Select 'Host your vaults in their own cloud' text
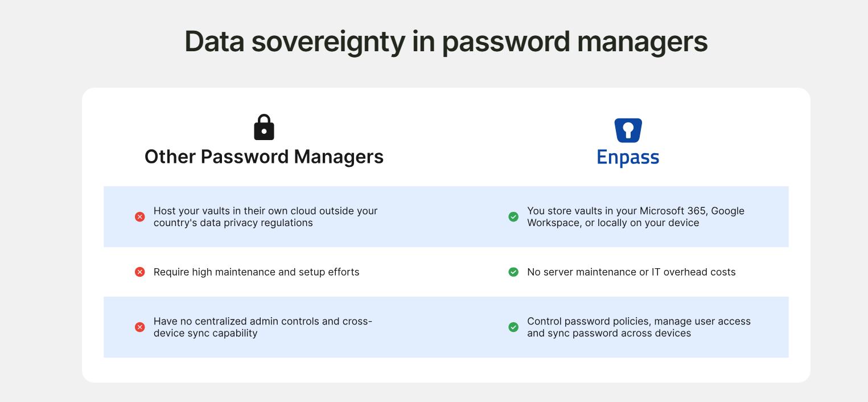 click(265, 211)
